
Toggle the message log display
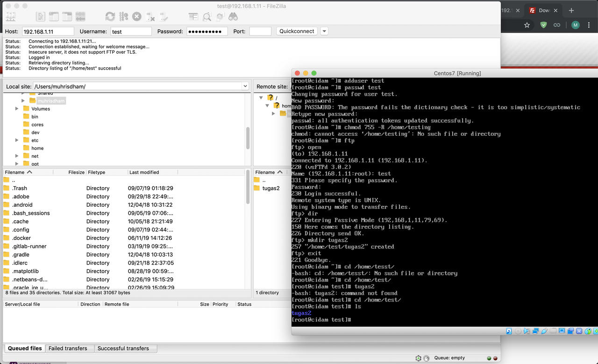click(x=40, y=16)
